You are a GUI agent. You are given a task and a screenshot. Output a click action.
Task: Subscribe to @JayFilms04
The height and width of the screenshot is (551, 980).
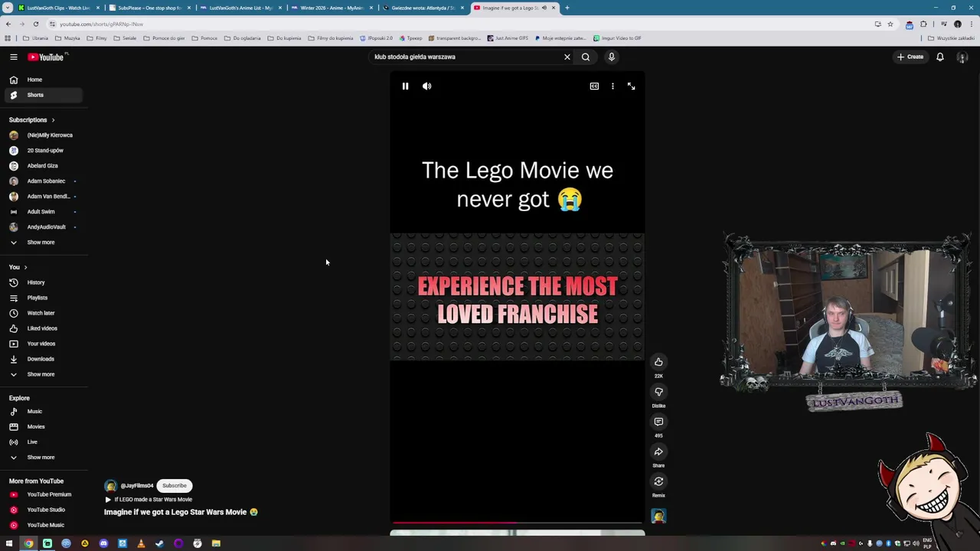tap(175, 486)
